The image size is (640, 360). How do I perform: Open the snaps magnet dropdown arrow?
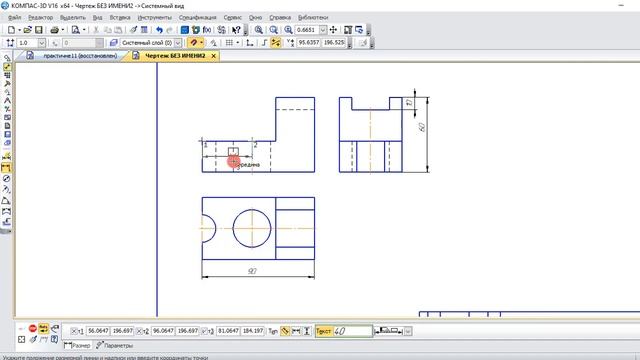pyautogui.click(x=201, y=42)
